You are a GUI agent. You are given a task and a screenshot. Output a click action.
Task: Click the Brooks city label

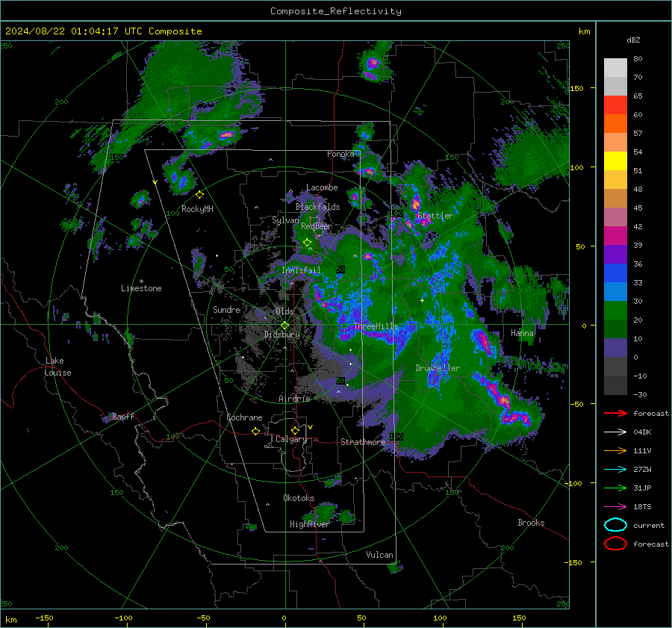pyautogui.click(x=531, y=523)
